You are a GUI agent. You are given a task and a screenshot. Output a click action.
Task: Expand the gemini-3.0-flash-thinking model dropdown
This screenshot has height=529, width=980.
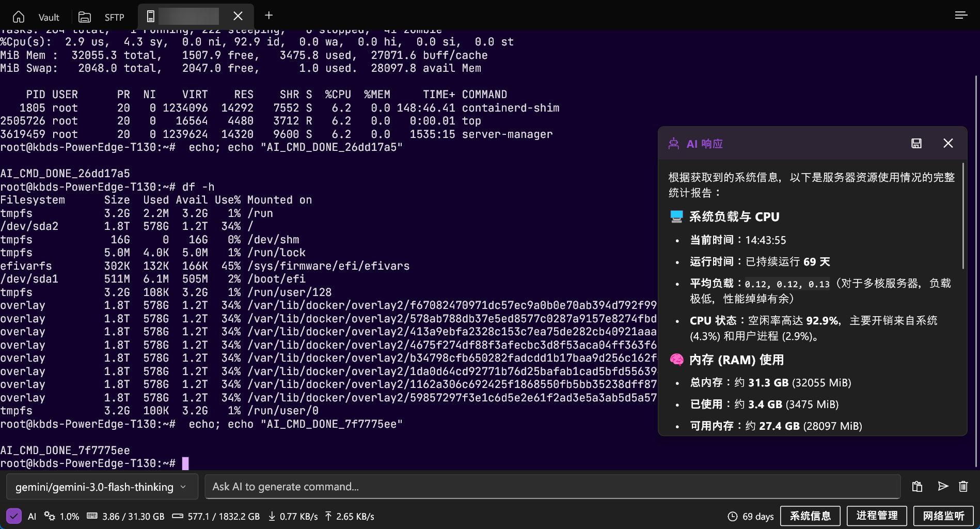click(x=102, y=487)
